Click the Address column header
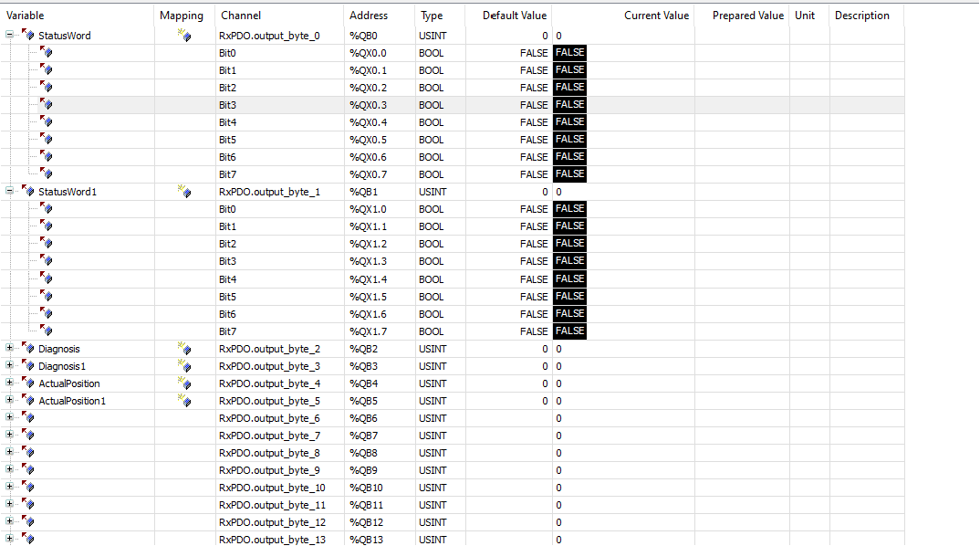Image resolution: width=980 pixels, height=546 pixels. 369,16
